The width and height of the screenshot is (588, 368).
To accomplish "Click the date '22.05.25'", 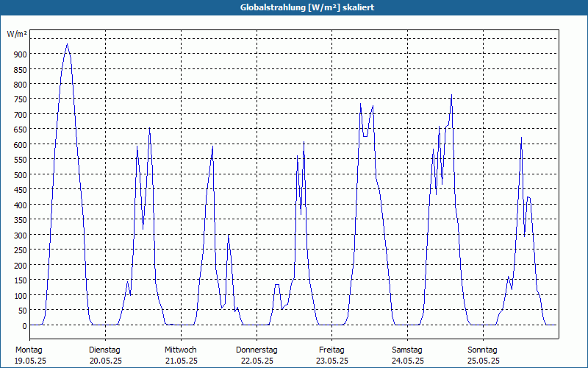I will click(x=257, y=361).
